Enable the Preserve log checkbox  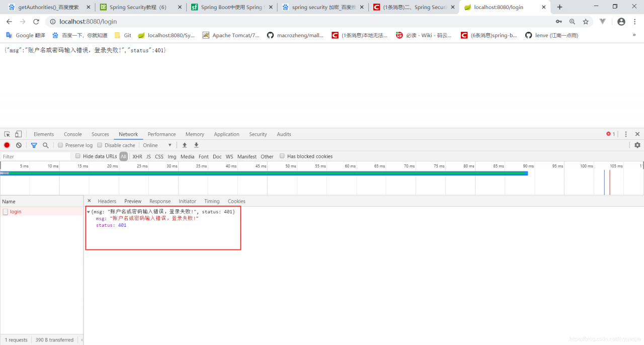(x=60, y=145)
